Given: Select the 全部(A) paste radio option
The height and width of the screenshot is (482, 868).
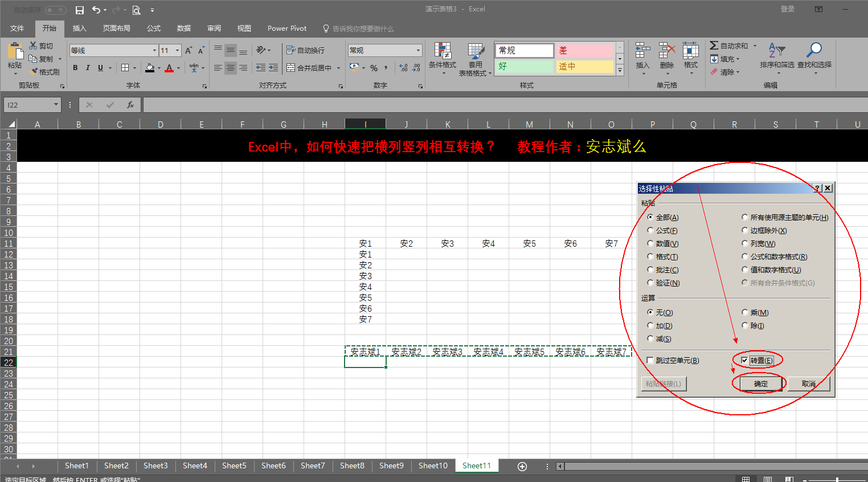Looking at the screenshot, I should 650,217.
